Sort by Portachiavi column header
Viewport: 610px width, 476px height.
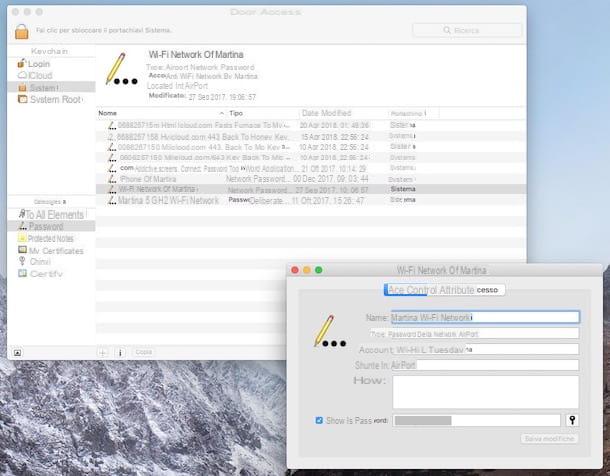click(408, 114)
